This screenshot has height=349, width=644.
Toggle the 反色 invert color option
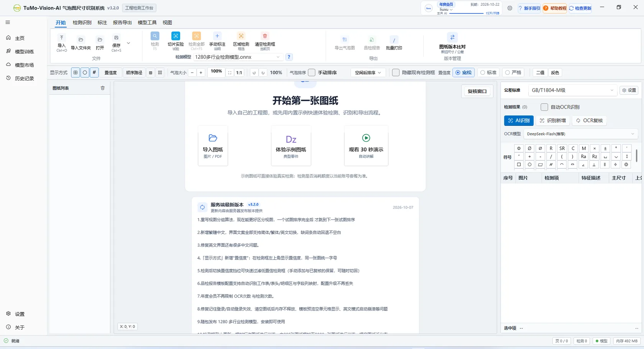click(x=555, y=72)
